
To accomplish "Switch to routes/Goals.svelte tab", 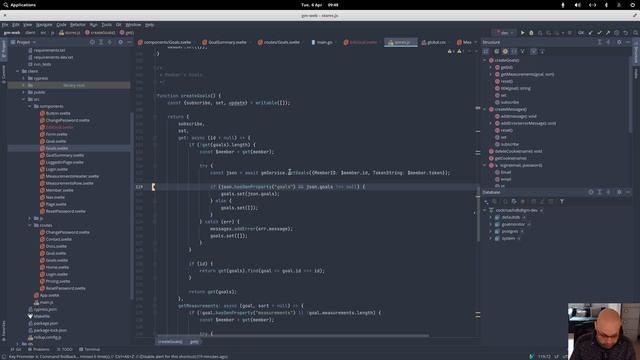I will click(280, 42).
